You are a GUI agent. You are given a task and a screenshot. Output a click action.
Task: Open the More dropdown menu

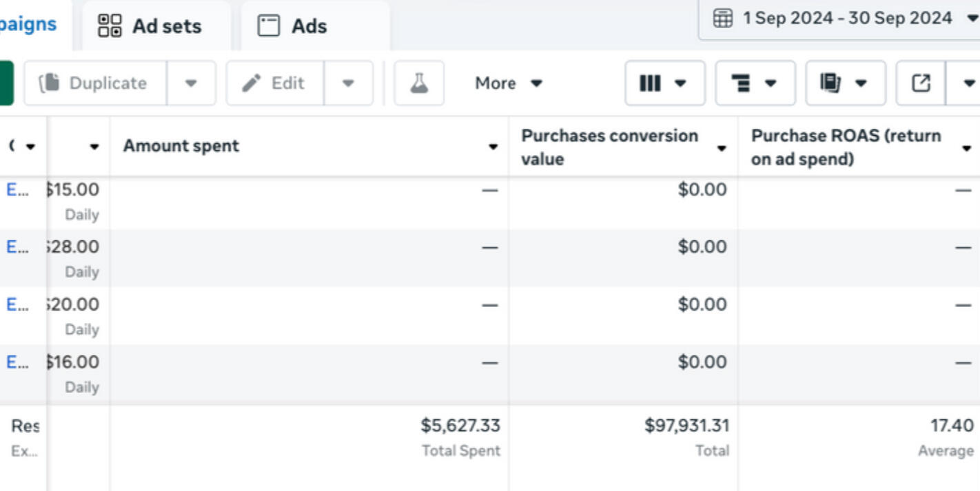(x=509, y=83)
